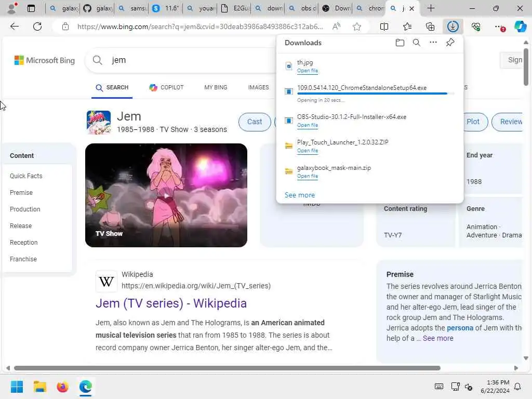Click the Plot pill button
This screenshot has height=399, width=532.
(473, 122)
